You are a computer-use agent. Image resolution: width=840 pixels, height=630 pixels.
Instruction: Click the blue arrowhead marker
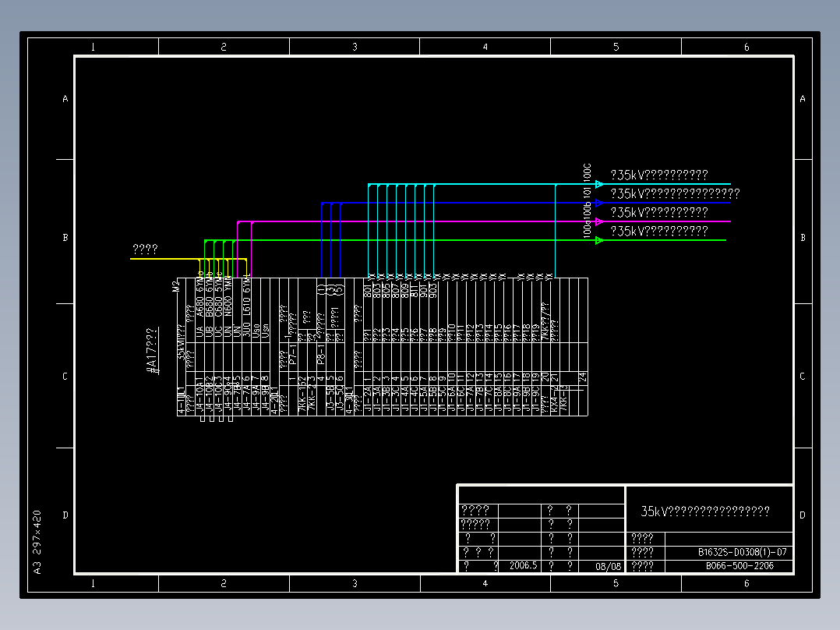pyautogui.click(x=599, y=204)
